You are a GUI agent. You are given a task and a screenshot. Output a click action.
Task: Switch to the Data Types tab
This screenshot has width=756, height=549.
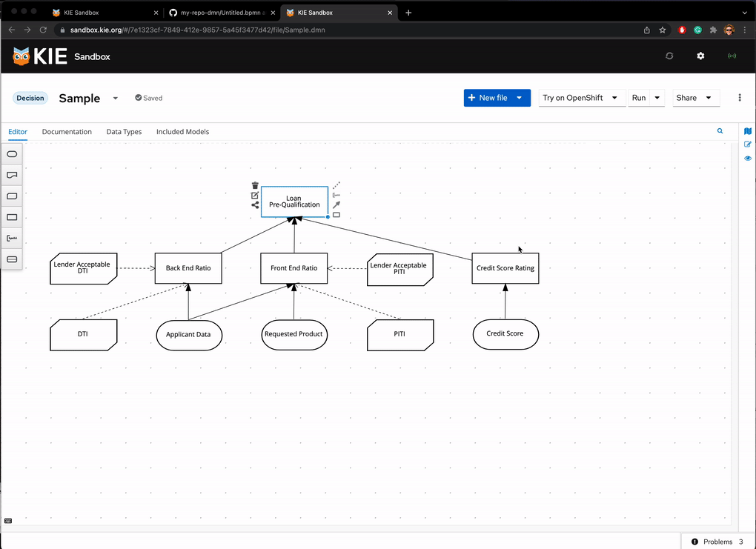point(124,132)
